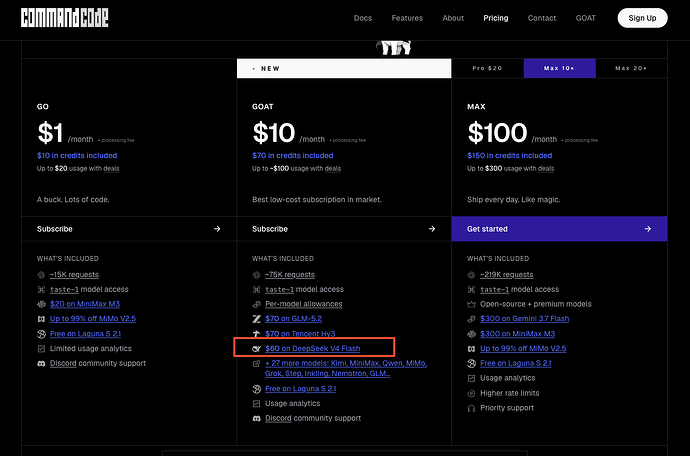Image resolution: width=690 pixels, height=456 pixels.
Task: Open the ~75K requests link
Action: [290, 275]
